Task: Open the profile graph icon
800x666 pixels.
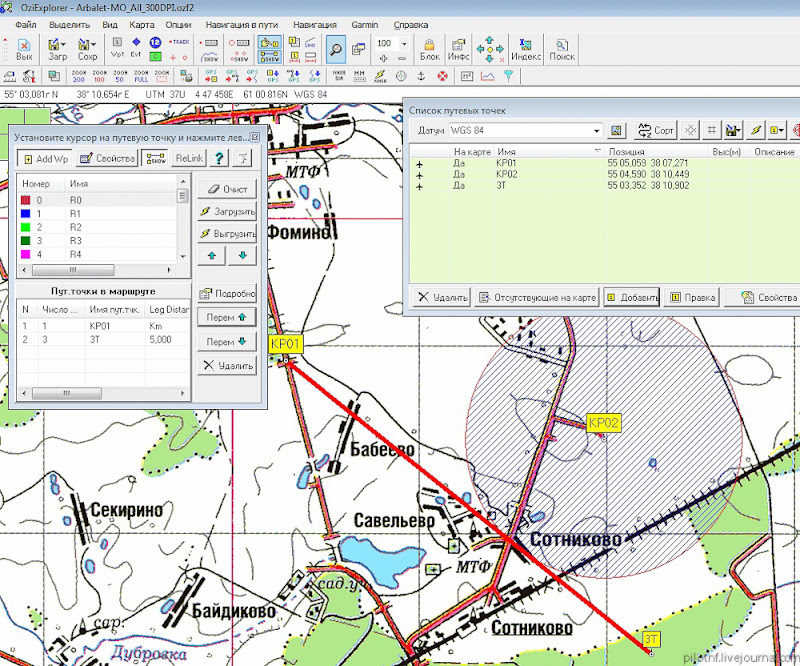Action: pyautogui.click(x=487, y=77)
